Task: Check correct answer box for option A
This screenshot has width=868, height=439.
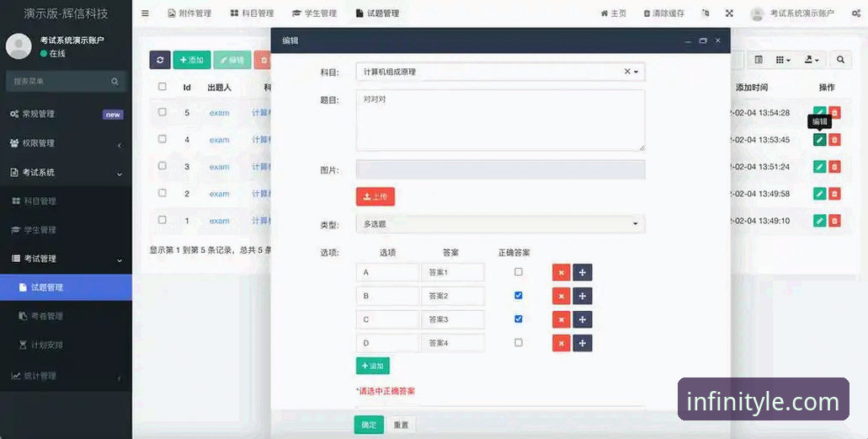Action: [518, 271]
